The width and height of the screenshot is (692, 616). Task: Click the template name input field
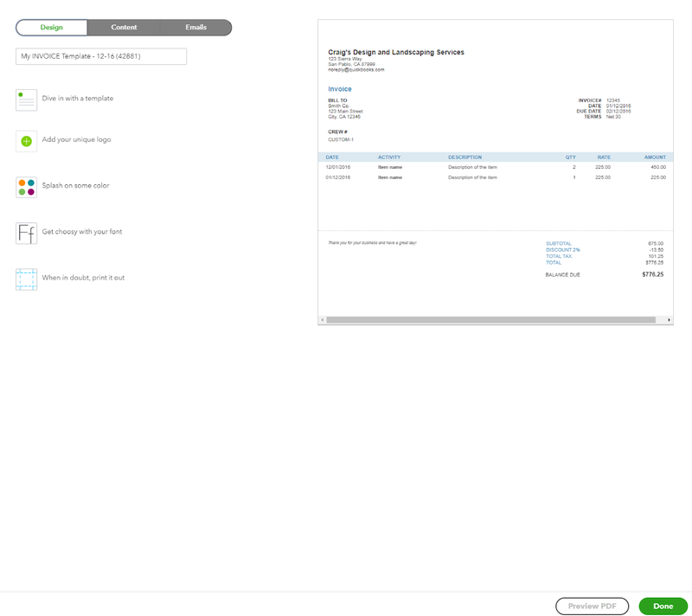pos(101,56)
